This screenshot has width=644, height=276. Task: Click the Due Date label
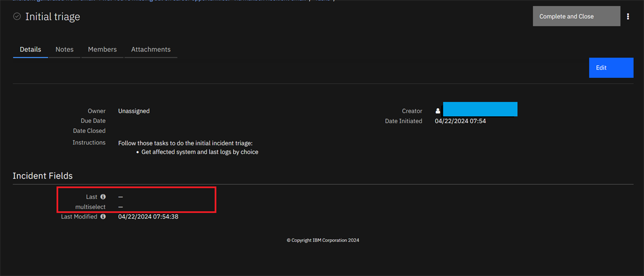[x=93, y=121]
